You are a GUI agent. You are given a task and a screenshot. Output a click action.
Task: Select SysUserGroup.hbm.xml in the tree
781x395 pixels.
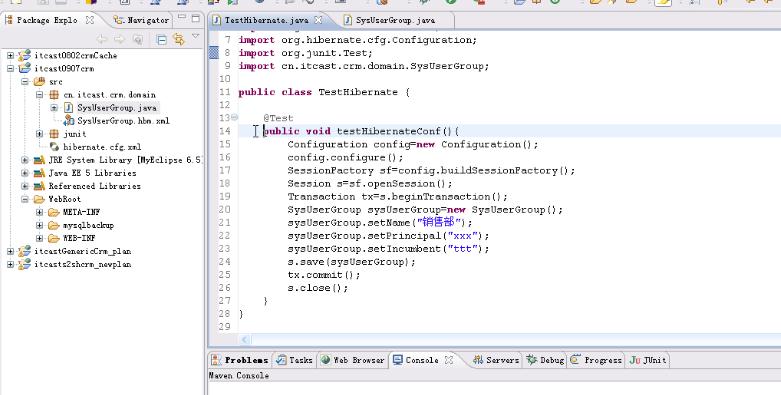[x=123, y=121]
